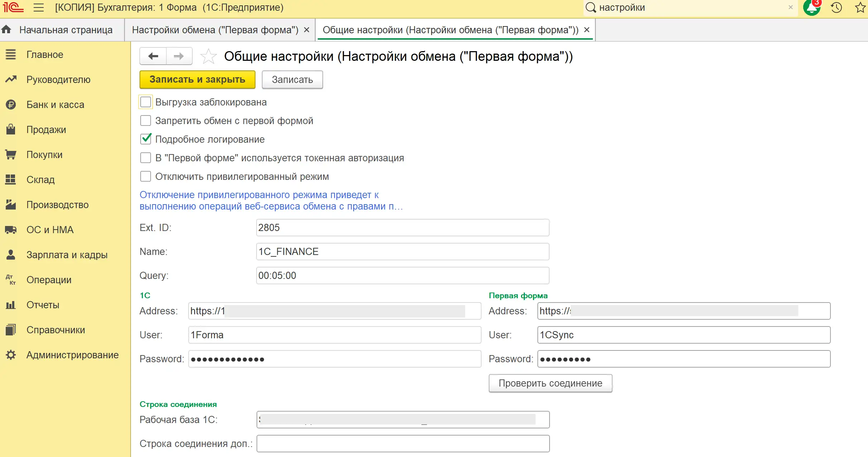Screen dimensions: 868x457
Task: Enable Запретить обмен с первой формой
Action: click(x=146, y=121)
